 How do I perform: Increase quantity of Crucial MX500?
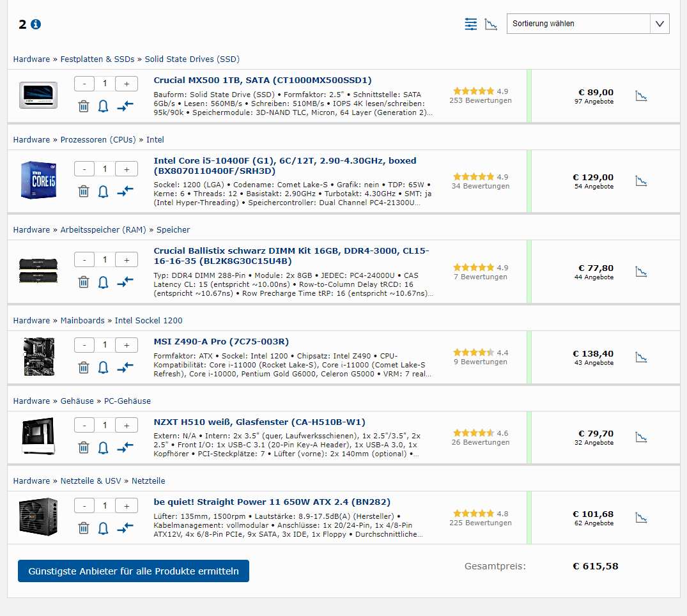127,84
